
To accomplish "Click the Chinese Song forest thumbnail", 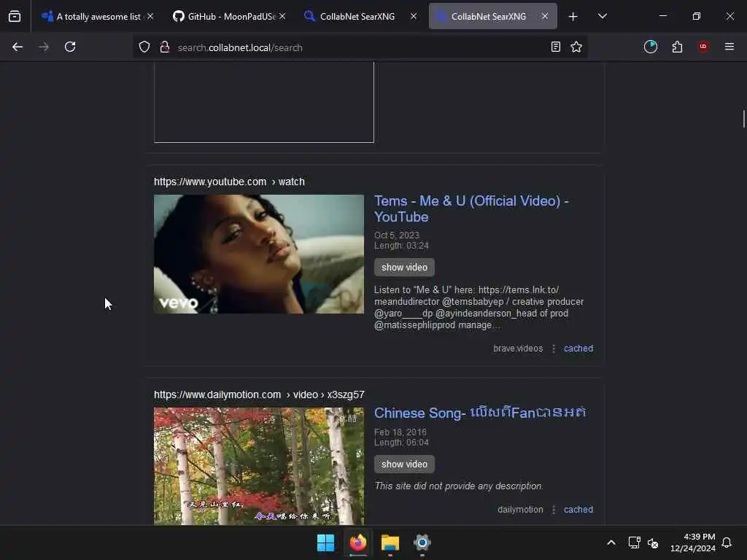I will pyautogui.click(x=259, y=466).
